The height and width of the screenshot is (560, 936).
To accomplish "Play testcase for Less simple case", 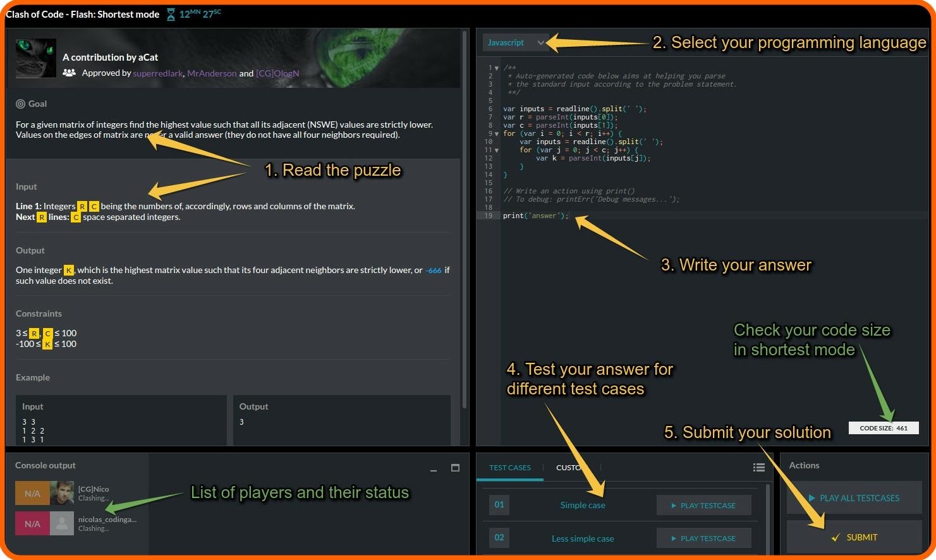I will (x=704, y=539).
